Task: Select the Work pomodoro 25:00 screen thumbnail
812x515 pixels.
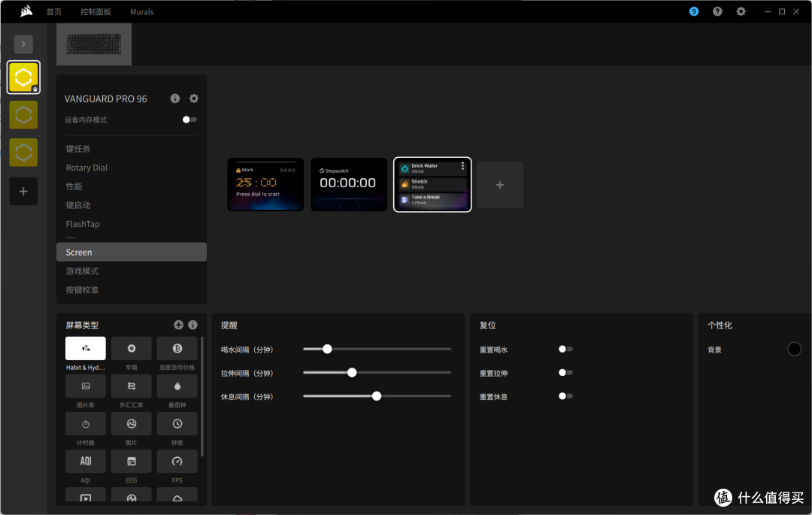Action: pyautogui.click(x=265, y=184)
